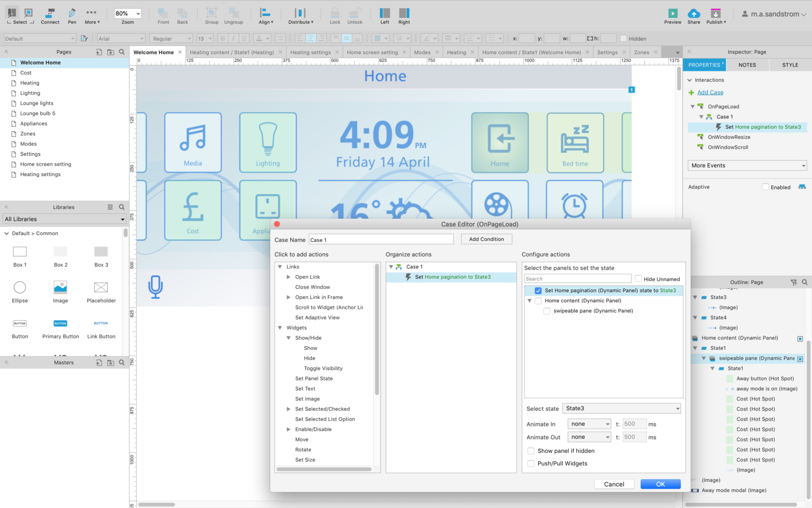Select the Bold formatting icon
The height and width of the screenshot is (508, 812).
222,38
